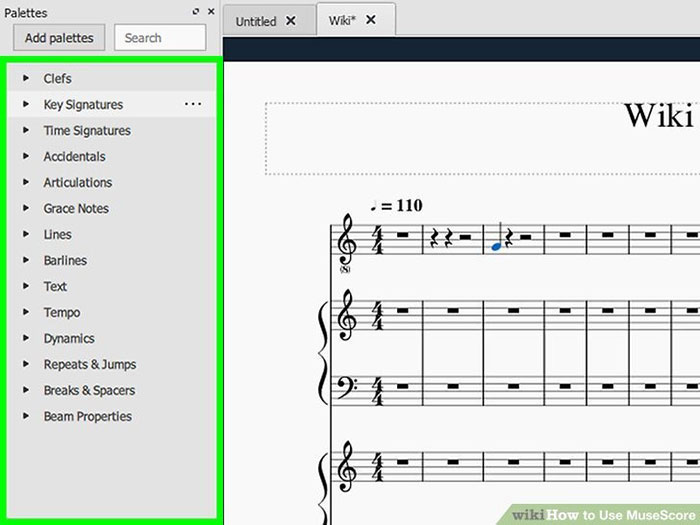Select the blue note in measure three

click(x=496, y=243)
